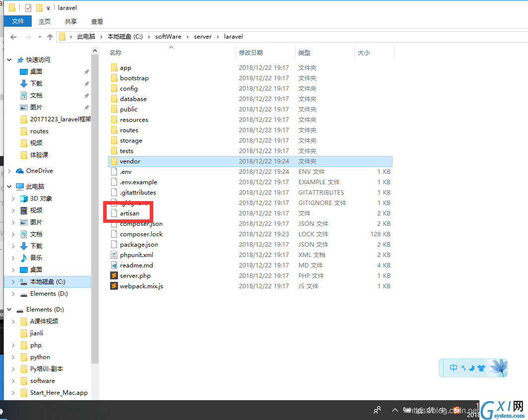This screenshot has height=420, width=528.
Task: Expand the python folder node
Action: pyautogui.click(x=13, y=357)
